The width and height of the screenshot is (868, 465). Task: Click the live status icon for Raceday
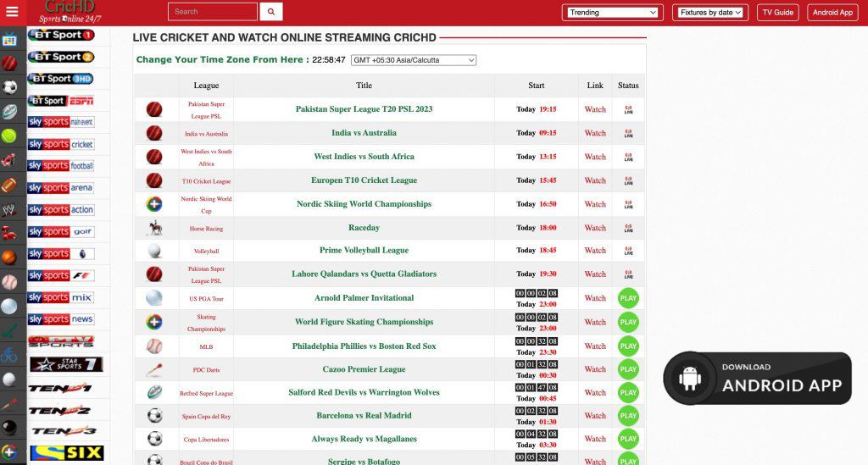coord(628,228)
